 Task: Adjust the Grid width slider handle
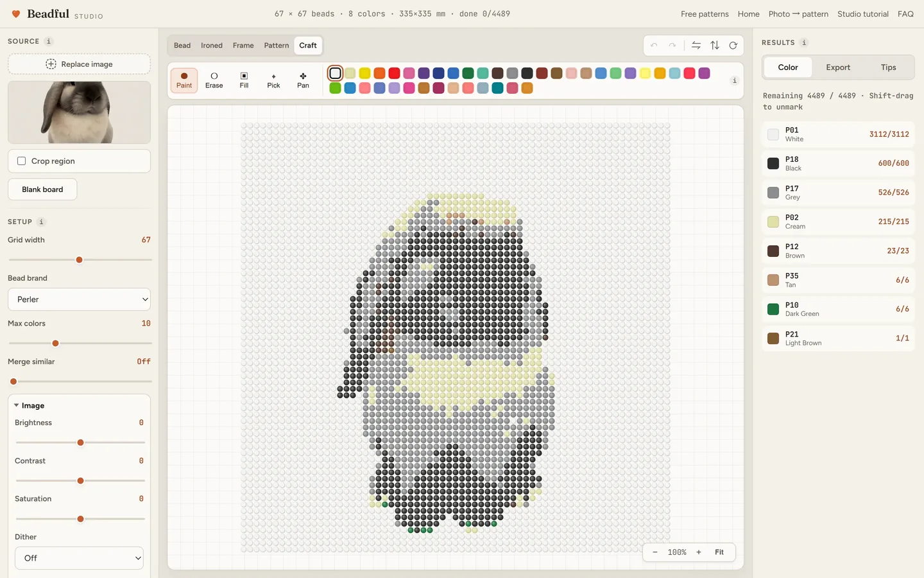(80, 260)
